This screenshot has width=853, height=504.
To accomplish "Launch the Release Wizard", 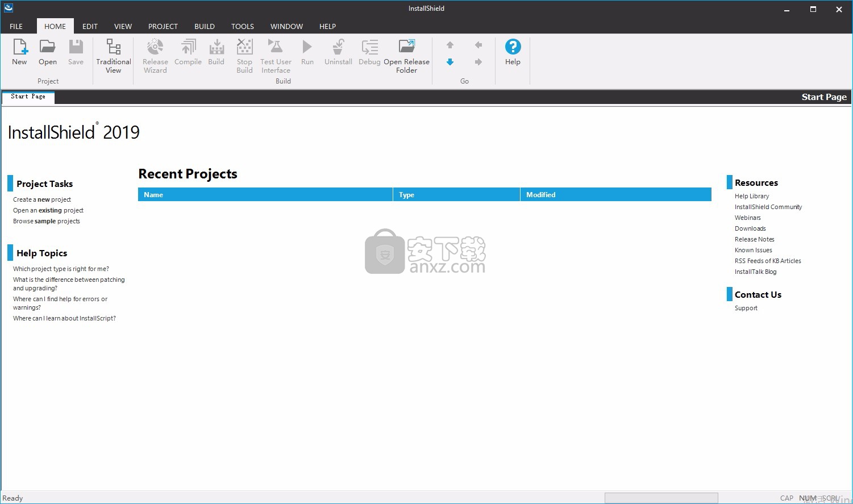I will (155, 56).
